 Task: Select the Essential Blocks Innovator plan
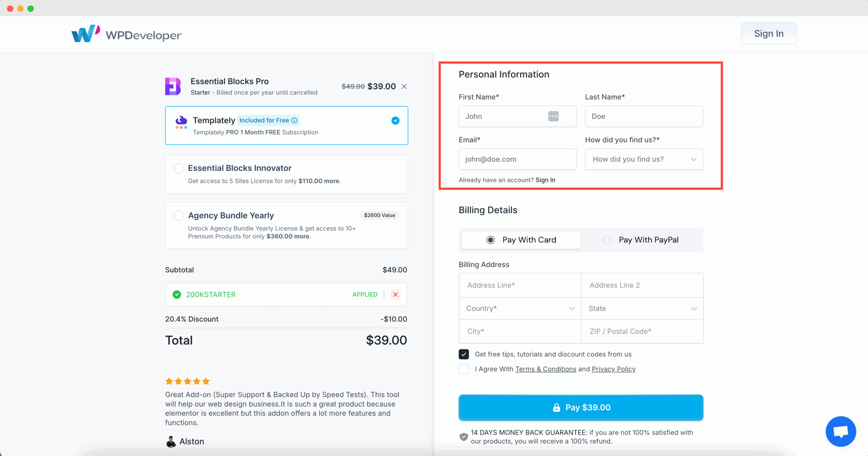point(179,168)
